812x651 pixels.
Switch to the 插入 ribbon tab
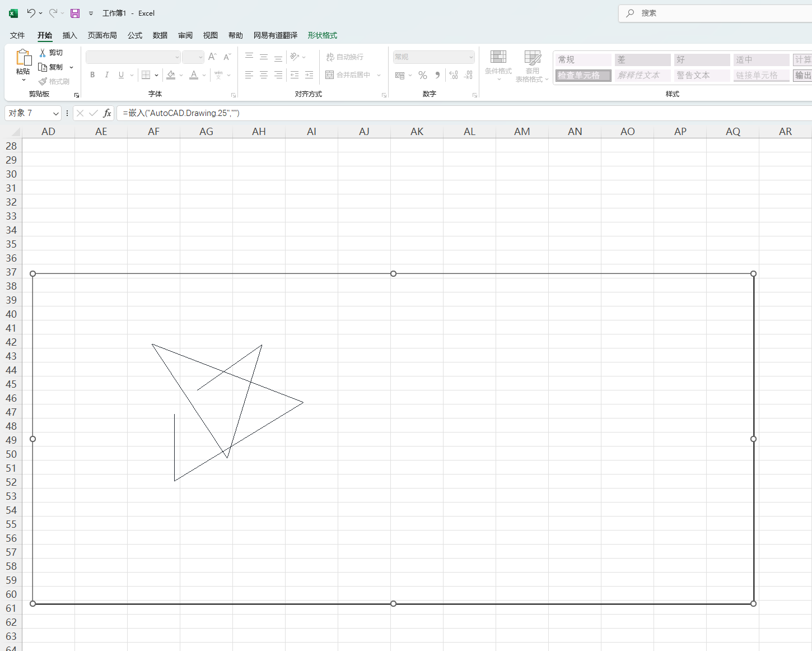(70, 35)
